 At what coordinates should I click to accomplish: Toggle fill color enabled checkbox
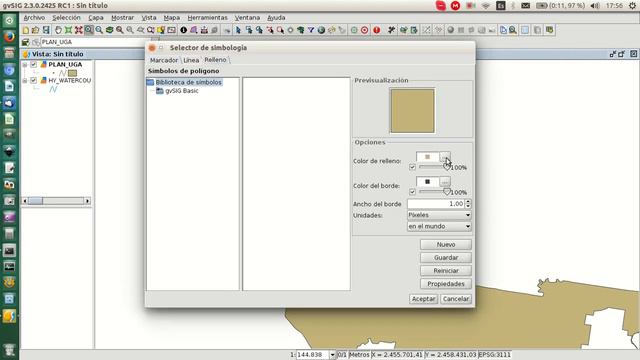(412, 167)
